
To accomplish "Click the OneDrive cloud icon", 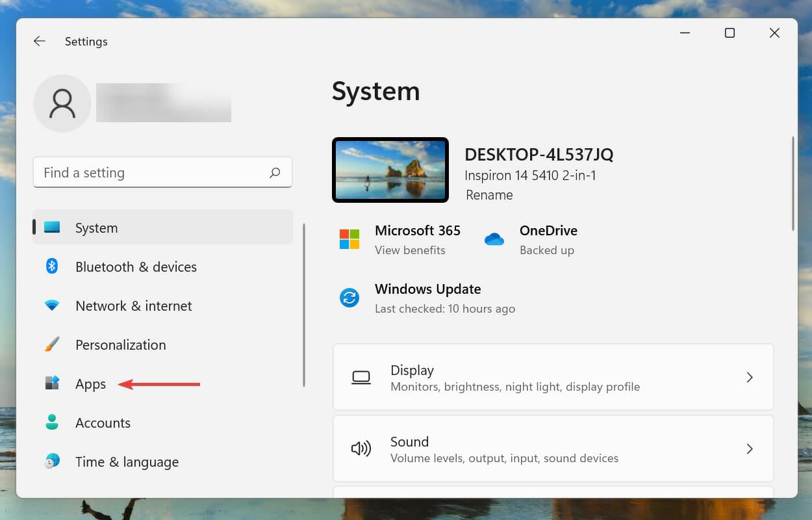I will (494, 239).
